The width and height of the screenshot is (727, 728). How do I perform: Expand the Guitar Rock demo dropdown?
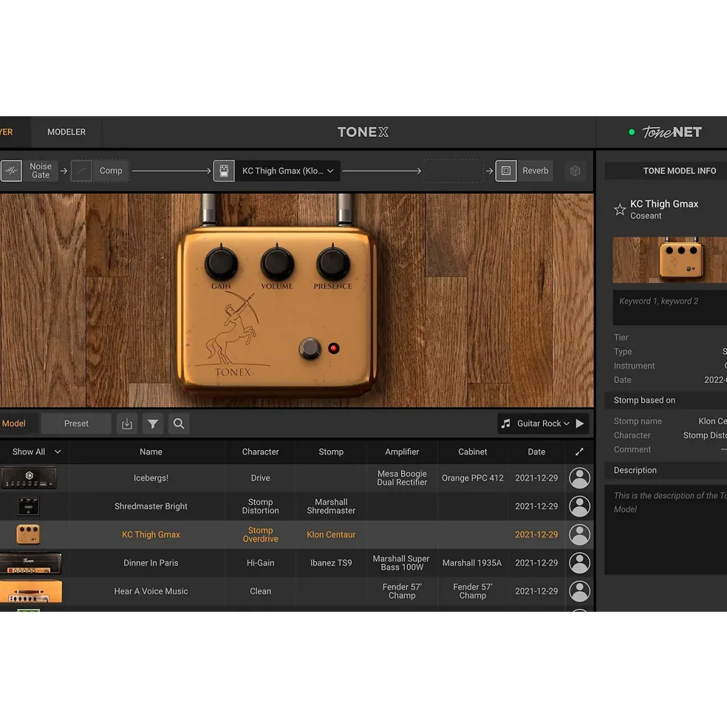(x=543, y=423)
